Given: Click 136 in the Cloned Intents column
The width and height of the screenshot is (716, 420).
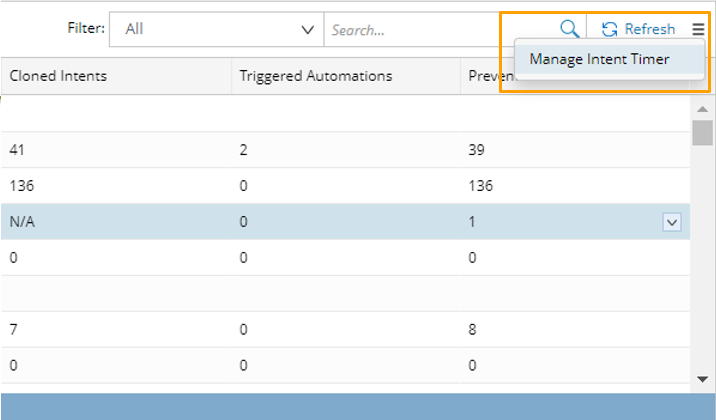Looking at the screenshot, I should 21,186.
